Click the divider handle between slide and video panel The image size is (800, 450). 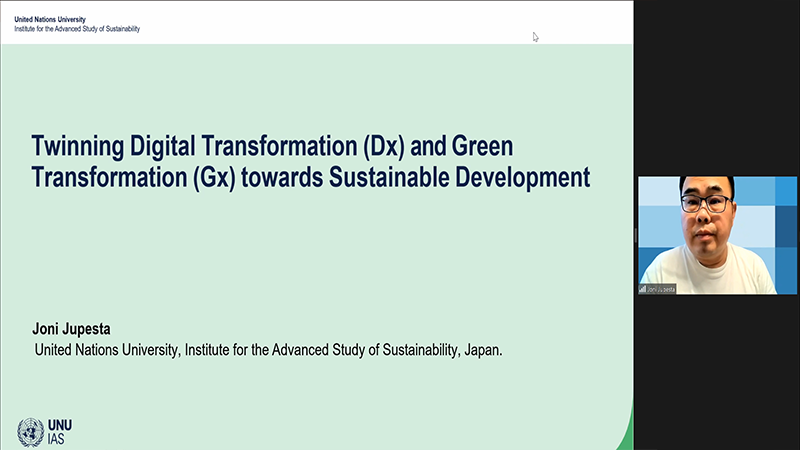[636, 235]
